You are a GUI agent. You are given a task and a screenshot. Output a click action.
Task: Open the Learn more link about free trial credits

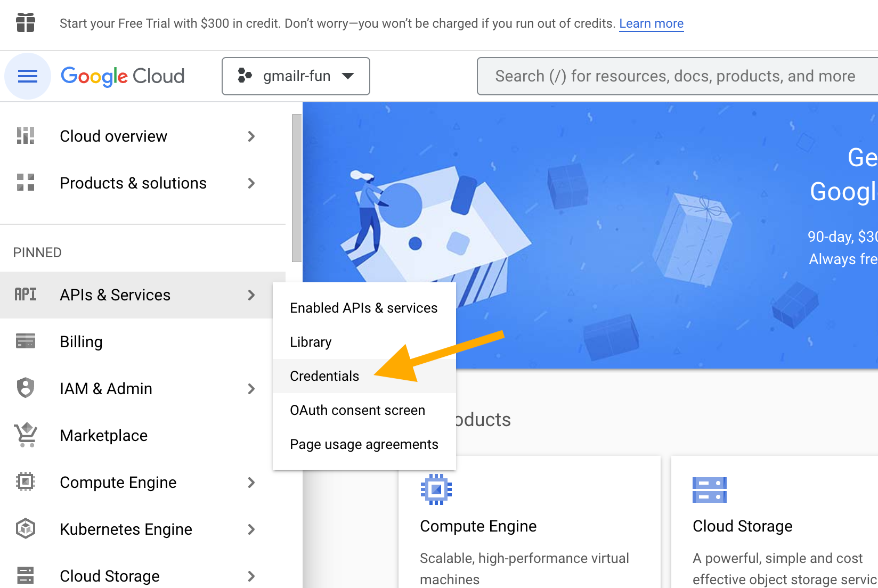(651, 23)
